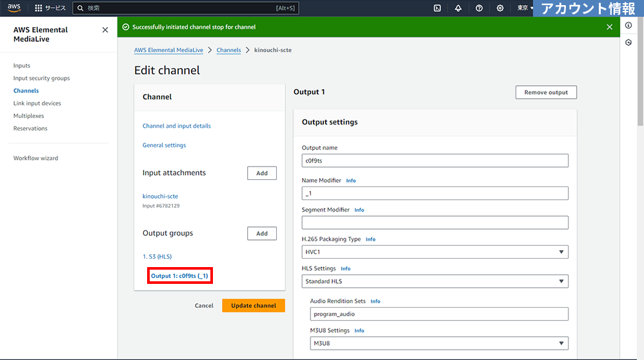The height and width of the screenshot is (360, 644).
Task: Open Link input devices
Action: point(37,103)
